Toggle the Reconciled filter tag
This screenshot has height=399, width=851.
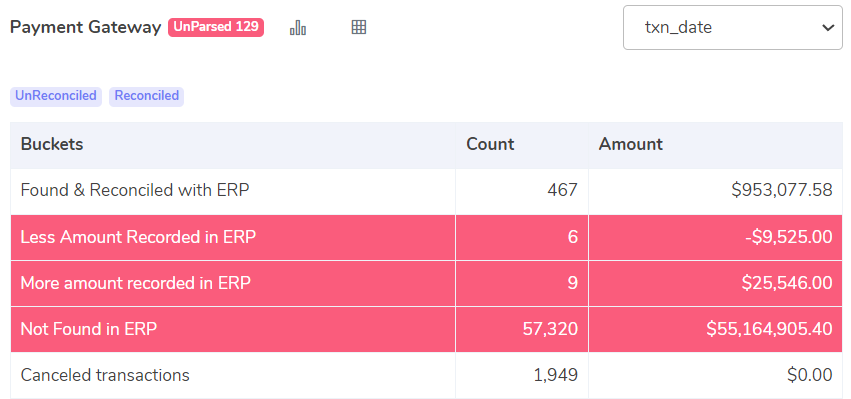click(147, 97)
